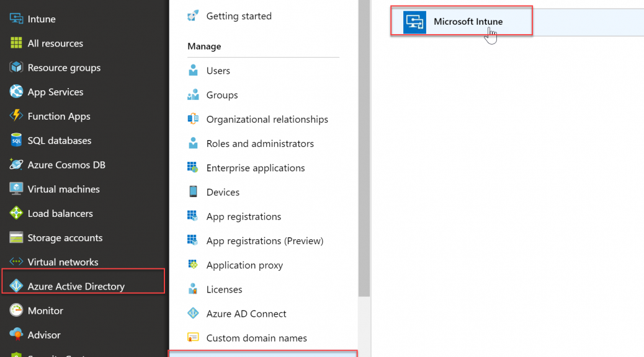Click the Microsoft Intune tile icon
644x357 pixels.
414,22
